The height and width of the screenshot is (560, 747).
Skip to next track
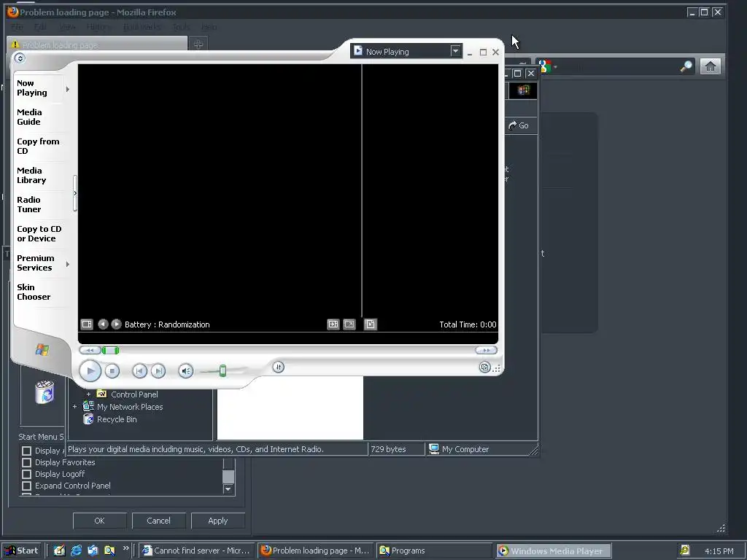(158, 371)
